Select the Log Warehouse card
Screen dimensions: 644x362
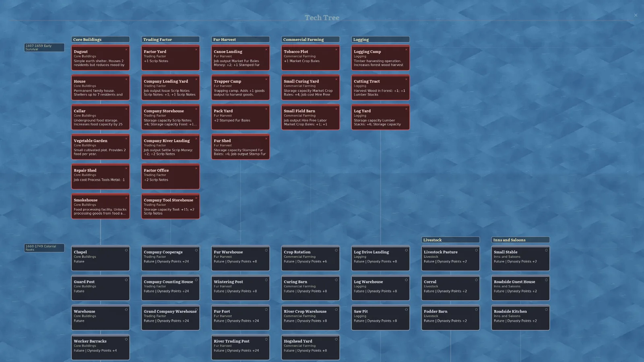[x=381, y=288]
